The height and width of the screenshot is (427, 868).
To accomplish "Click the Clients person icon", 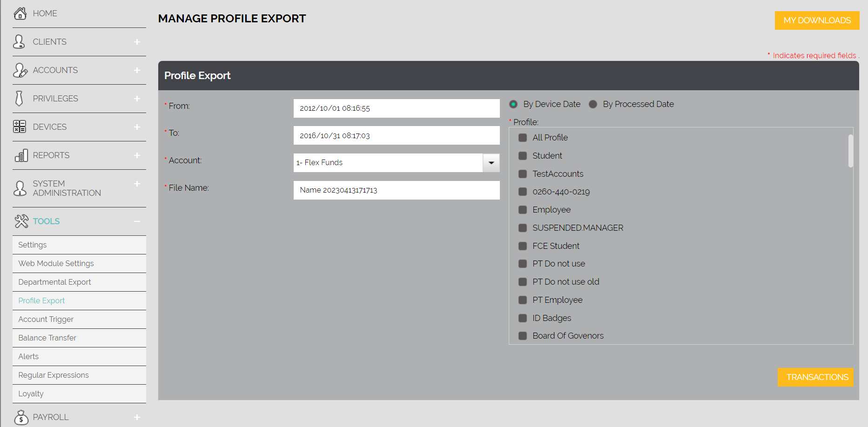I will coord(19,41).
